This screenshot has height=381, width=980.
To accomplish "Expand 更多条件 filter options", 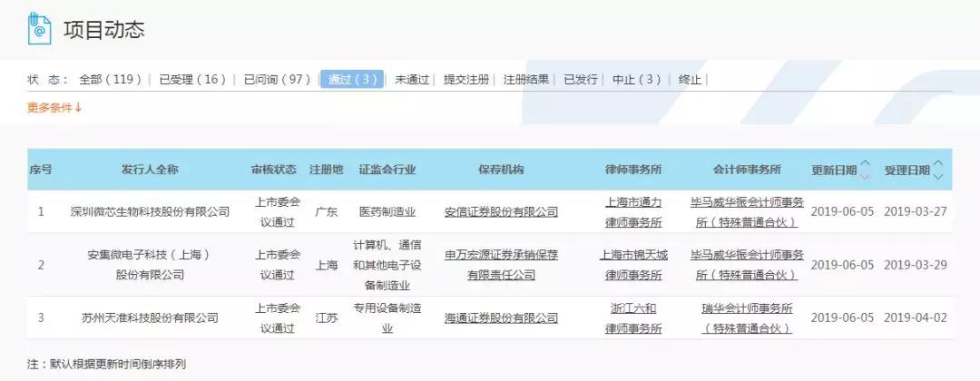I will tap(54, 108).
